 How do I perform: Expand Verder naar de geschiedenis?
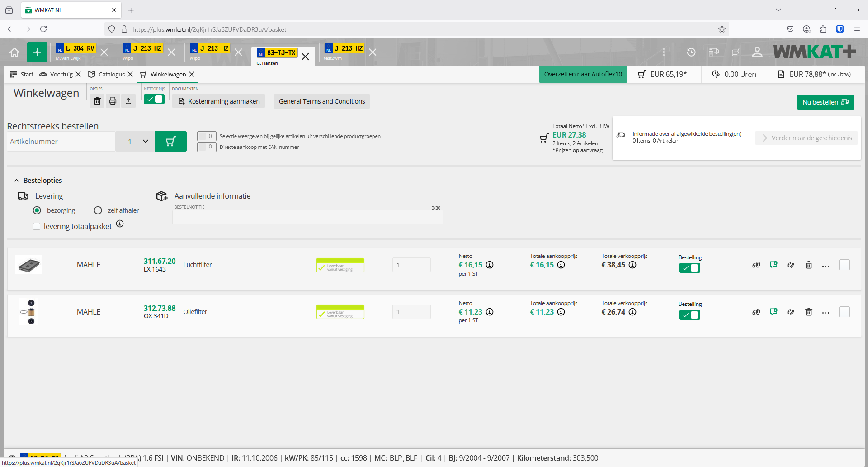click(807, 138)
